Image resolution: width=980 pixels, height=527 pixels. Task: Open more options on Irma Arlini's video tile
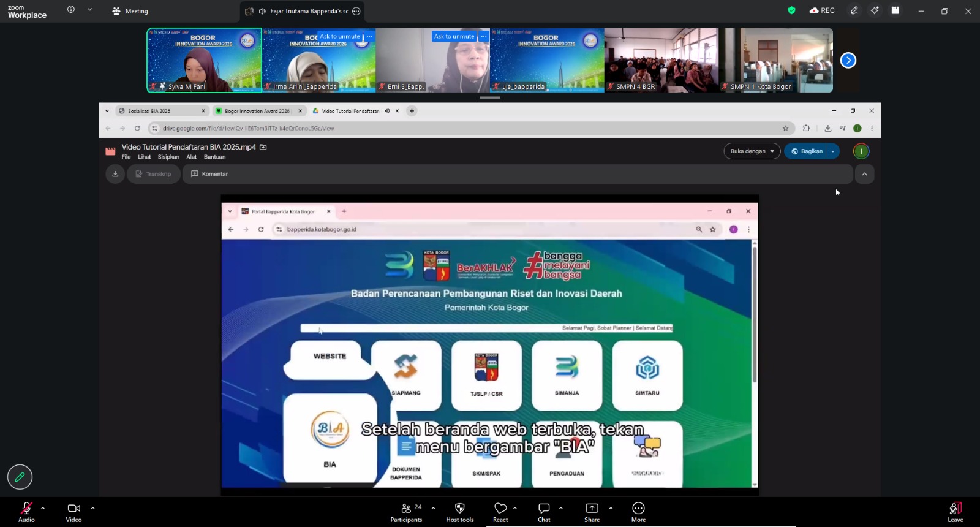coord(369,37)
